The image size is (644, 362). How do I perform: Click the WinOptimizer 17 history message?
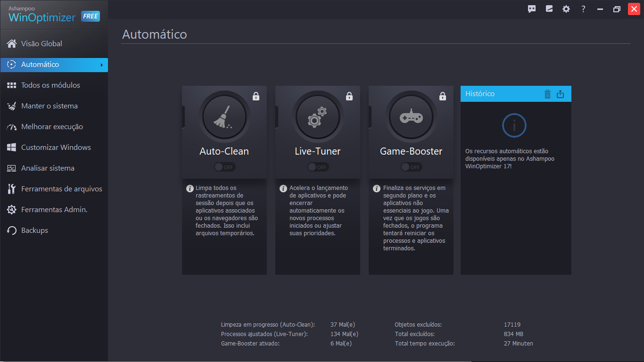[x=510, y=159]
